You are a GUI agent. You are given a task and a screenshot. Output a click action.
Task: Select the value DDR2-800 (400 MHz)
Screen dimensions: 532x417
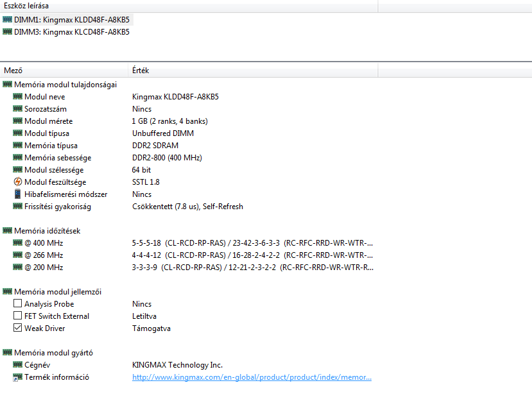(x=167, y=158)
